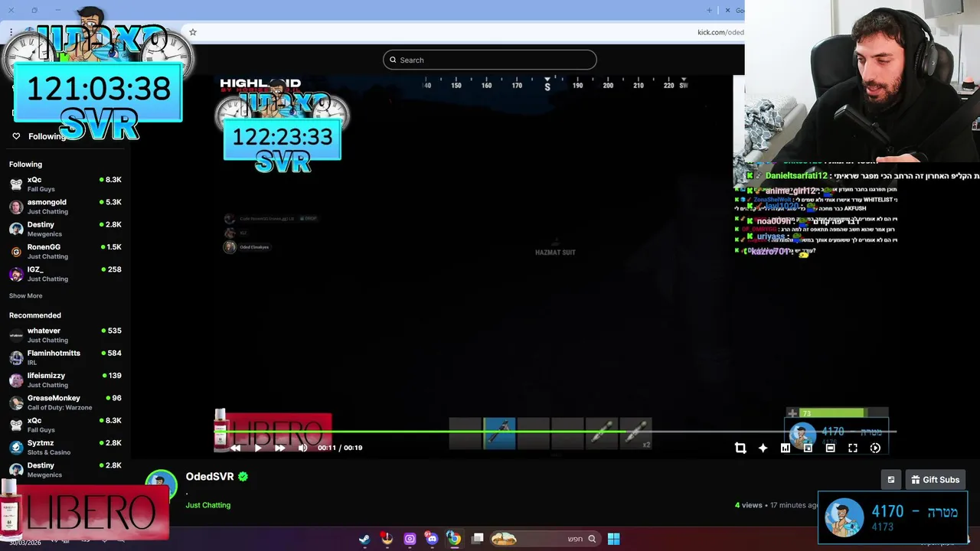980x551 pixels.
Task: Click the sparkle icon in player controls
Action: [763, 448]
